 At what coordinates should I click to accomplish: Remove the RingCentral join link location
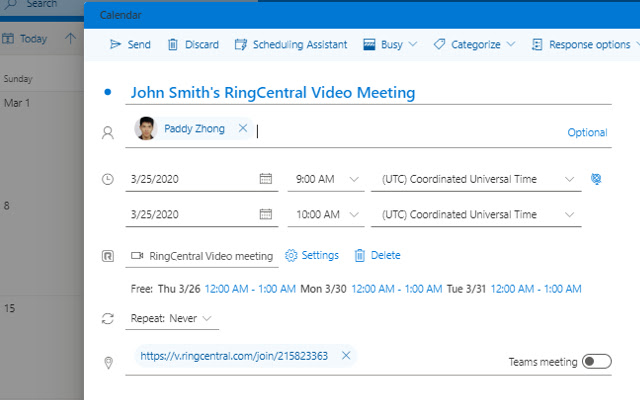[x=346, y=355]
